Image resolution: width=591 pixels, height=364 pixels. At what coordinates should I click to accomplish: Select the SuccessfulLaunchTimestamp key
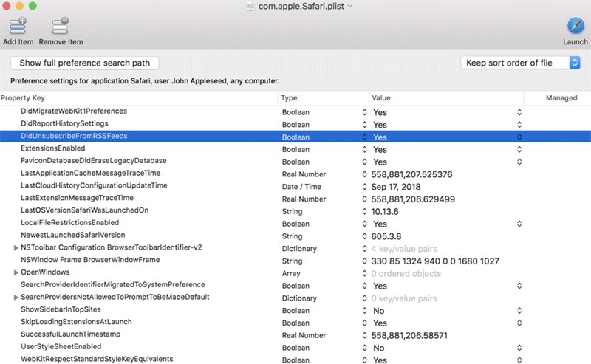[x=70, y=334]
